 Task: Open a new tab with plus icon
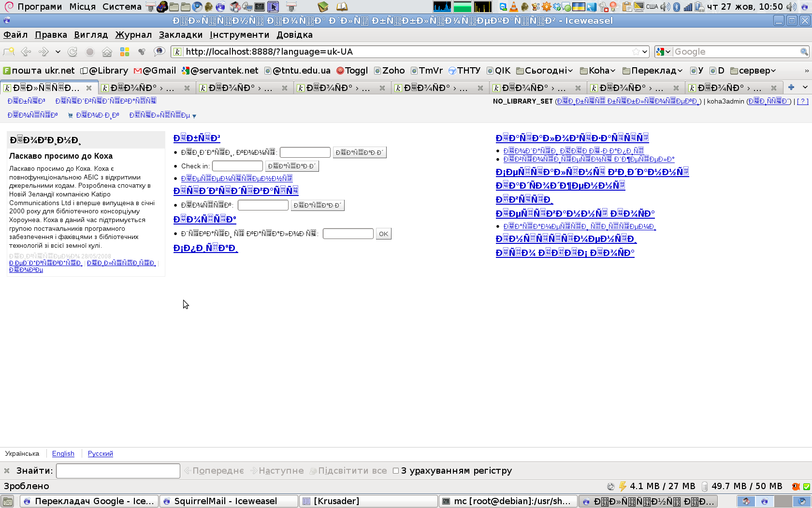[791, 88]
